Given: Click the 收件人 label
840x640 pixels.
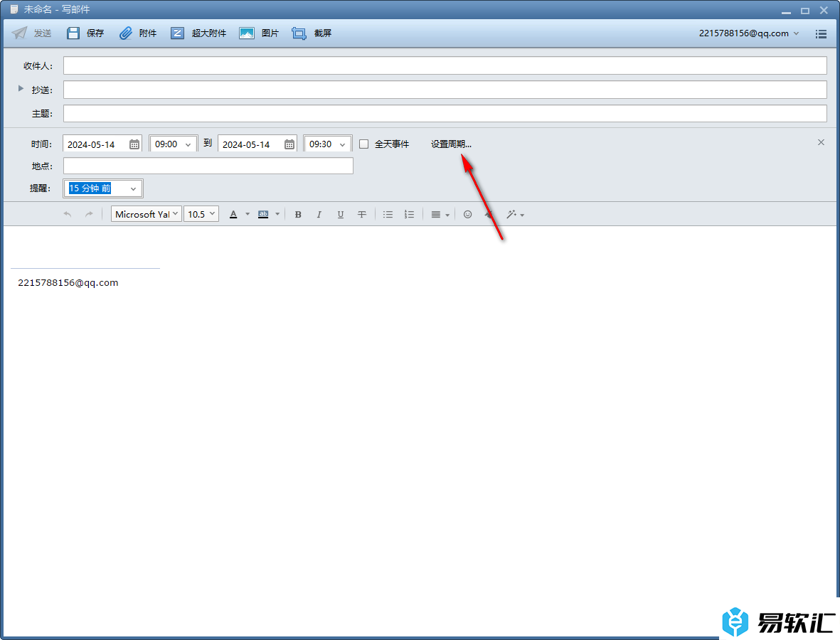Looking at the screenshot, I should [x=38, y=66].
